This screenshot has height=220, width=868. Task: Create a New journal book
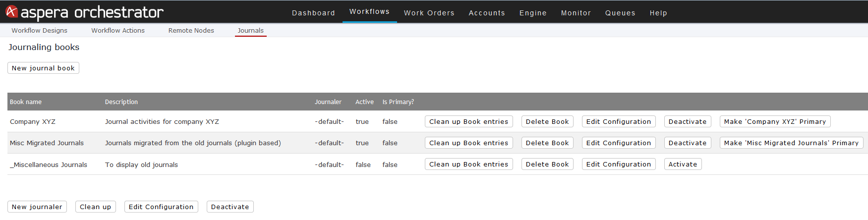pos(43,68)
